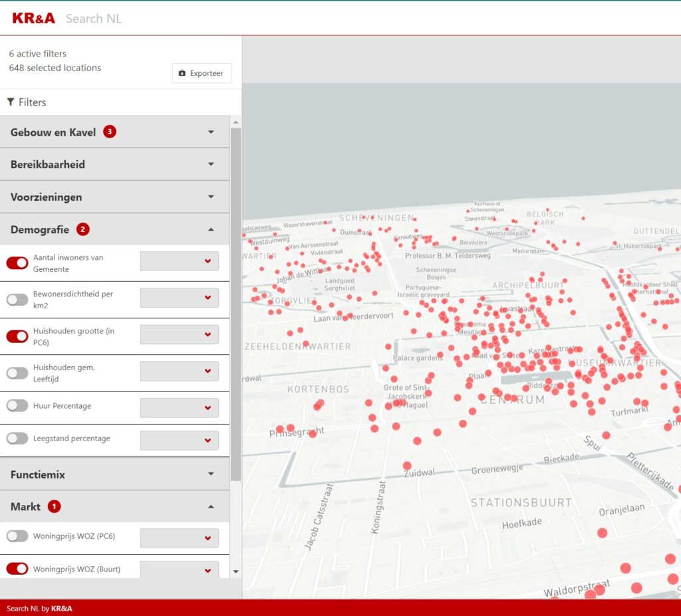Click the map marker near Zuidwal

(407, 466)
